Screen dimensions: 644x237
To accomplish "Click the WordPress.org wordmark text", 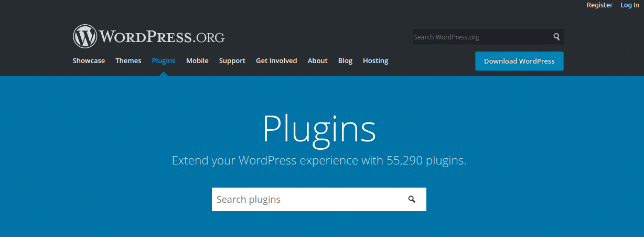I will [x=162, y=37].
